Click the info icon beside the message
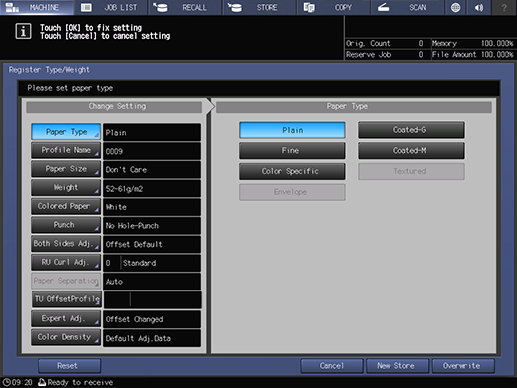 [x=23, y=32]
